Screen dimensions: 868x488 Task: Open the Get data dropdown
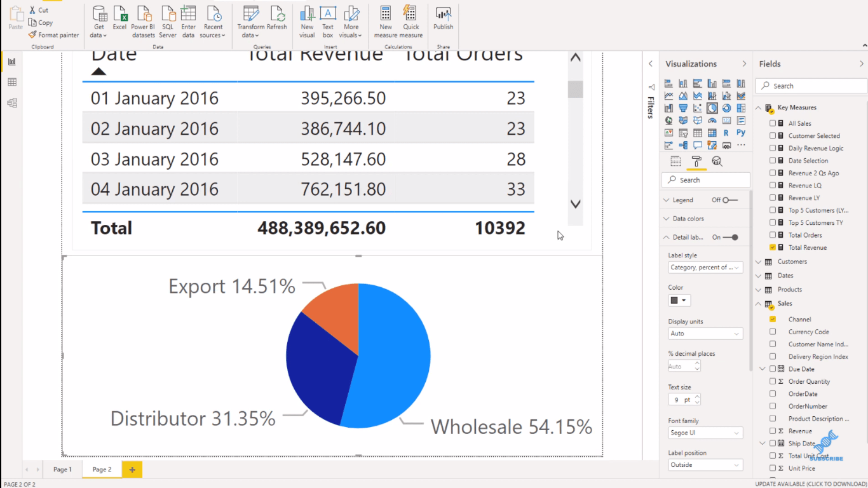pyautogui.click(x=99, y=22)
